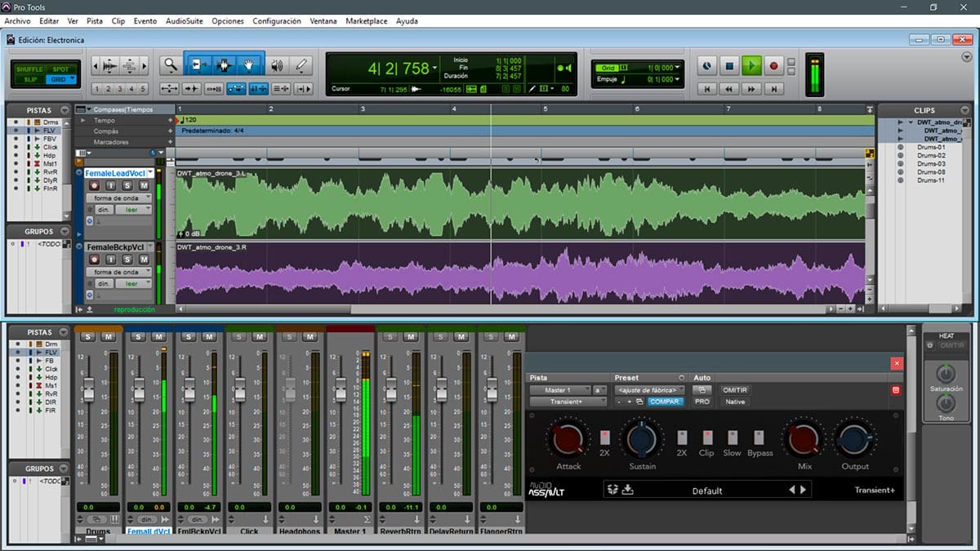Enable SHUFFLE edit mode
This screenshot has height=551, width=980.
click(x=29, y=69)
